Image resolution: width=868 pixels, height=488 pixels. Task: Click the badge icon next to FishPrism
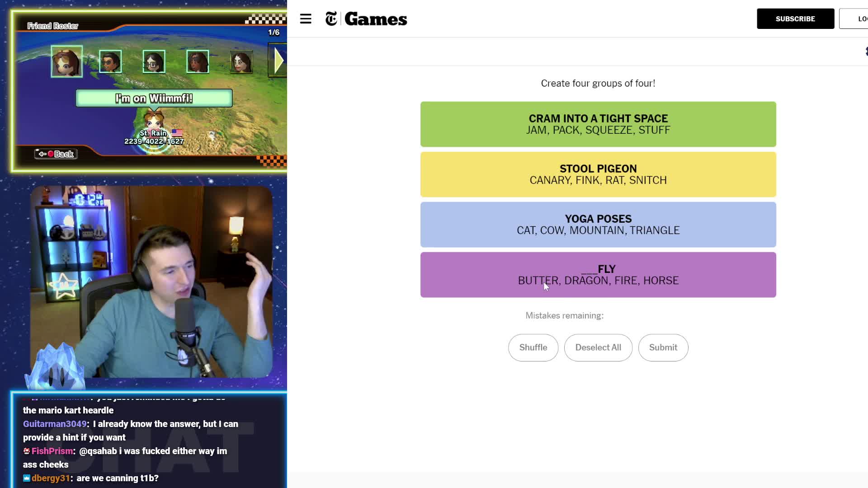click(27, 451)
